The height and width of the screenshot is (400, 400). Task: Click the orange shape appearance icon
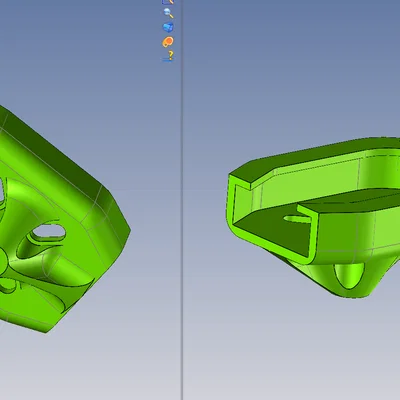pyautogui.click(x=168, y=42)
